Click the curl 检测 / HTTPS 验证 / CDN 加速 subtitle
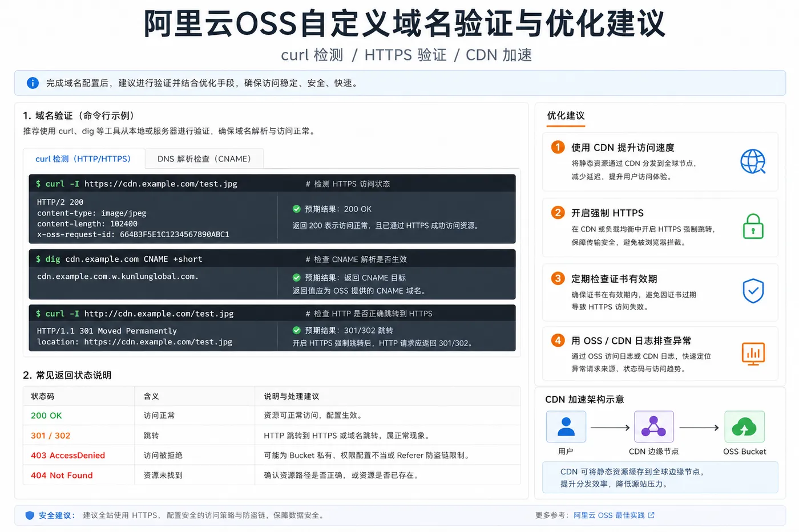The width and height of the screenshot is (799, 532). point(406,55)
